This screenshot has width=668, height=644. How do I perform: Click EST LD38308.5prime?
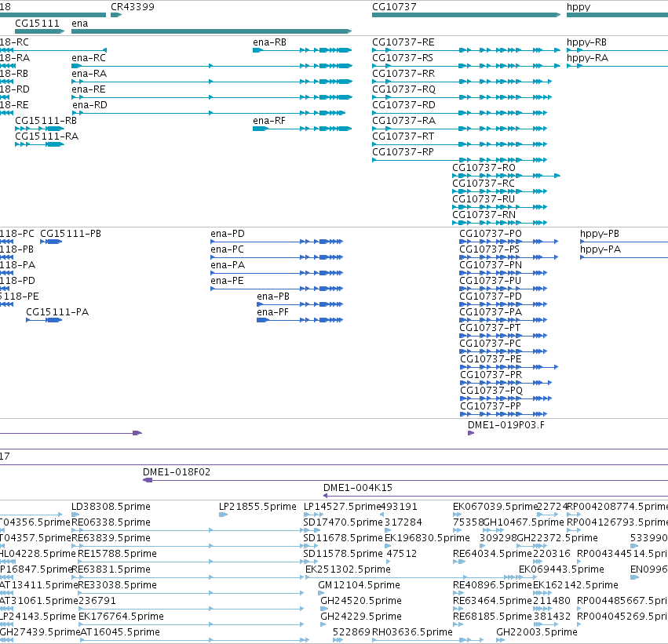[x=75, y=515]
